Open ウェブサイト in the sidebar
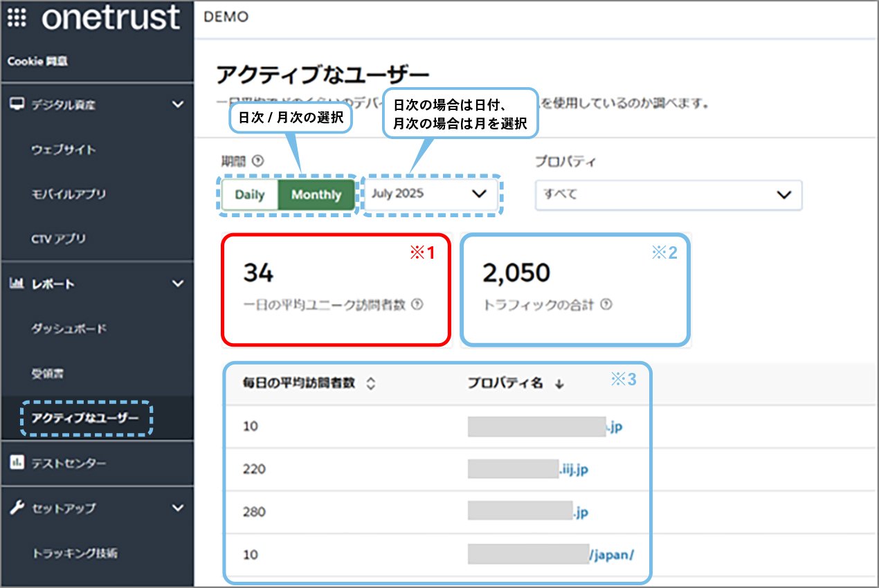This screenshot has width=879, height=588. (x=64, y=149)
